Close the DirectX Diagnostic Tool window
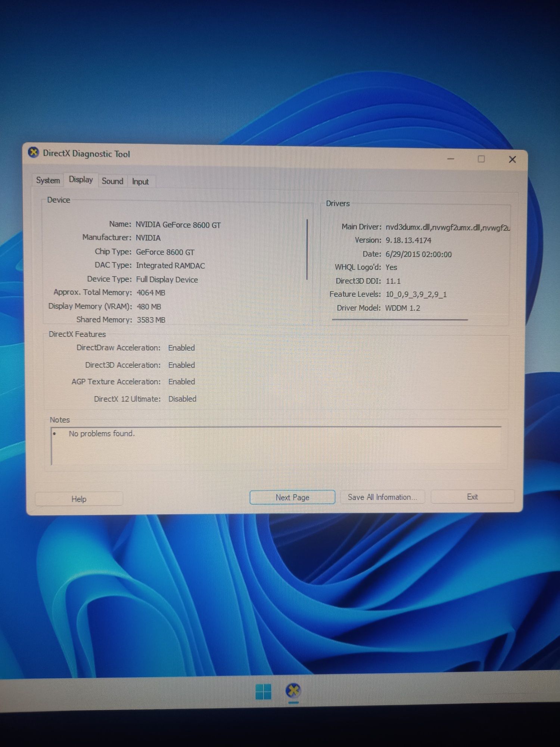The image size is (560, 747). point(512,159)
